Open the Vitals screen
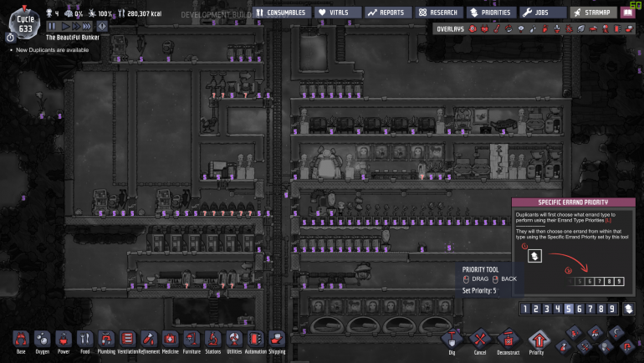The height and width of the screenshot is (363, 644). [x=338, y=13]
